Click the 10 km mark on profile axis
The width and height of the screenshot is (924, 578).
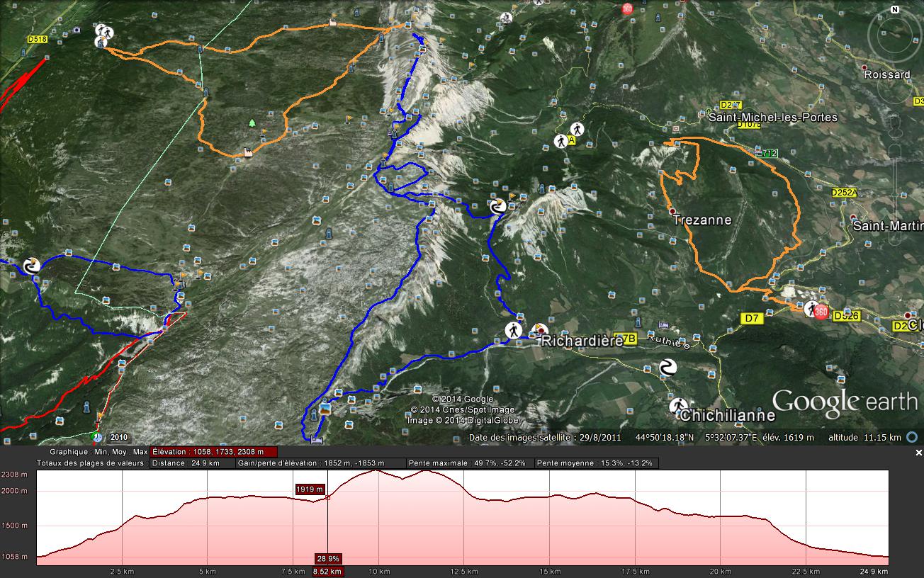click(x=379, y=571)
